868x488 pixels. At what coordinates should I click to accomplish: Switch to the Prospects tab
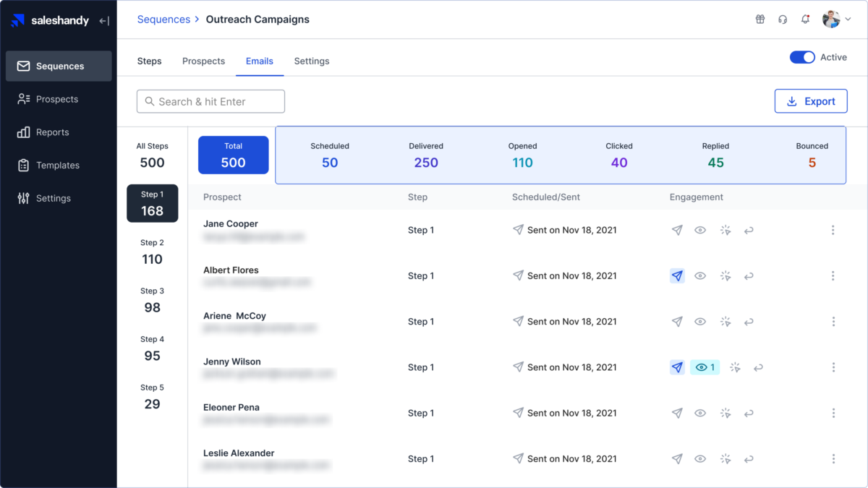(203, 61)
